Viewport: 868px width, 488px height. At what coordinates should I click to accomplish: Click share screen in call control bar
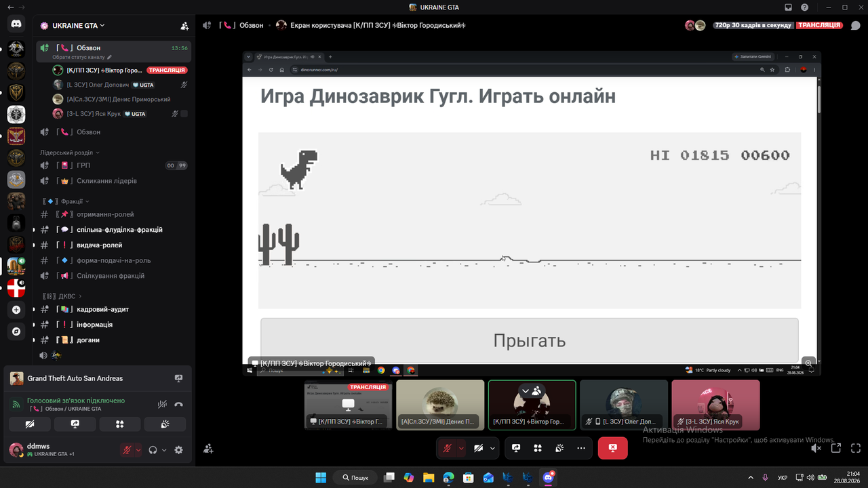(516, 448)
